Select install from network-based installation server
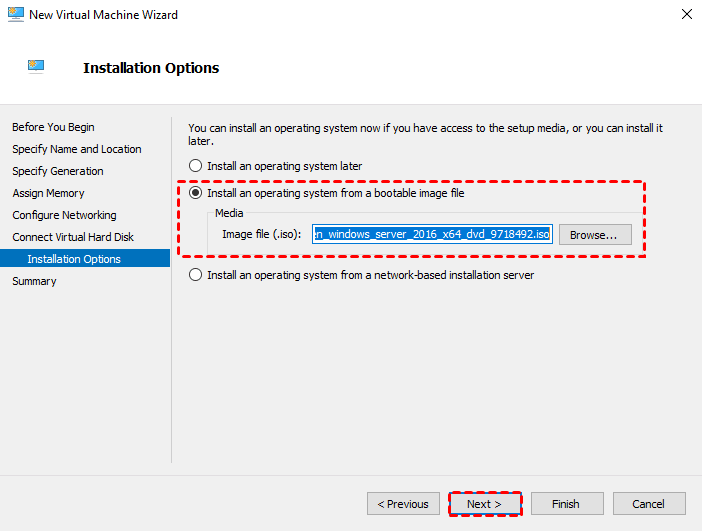Viewport: 702px width, 531px height. (196, 275)
